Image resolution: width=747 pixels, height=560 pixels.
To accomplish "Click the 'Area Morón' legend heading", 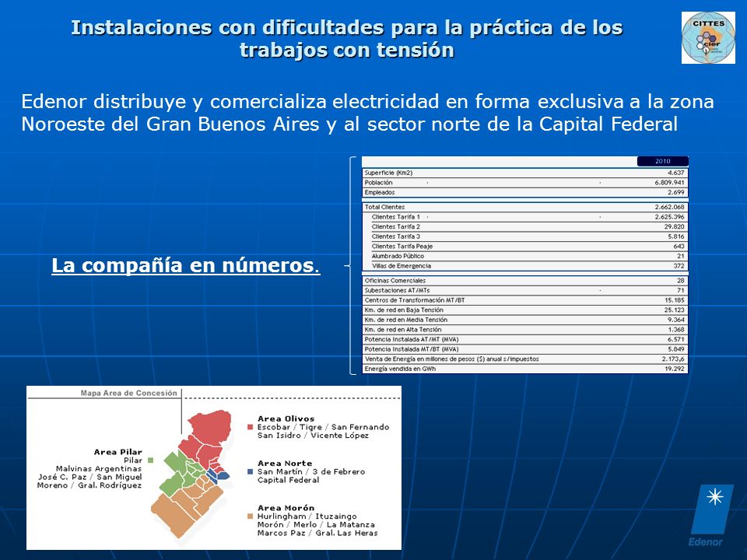I will (286, 508).
